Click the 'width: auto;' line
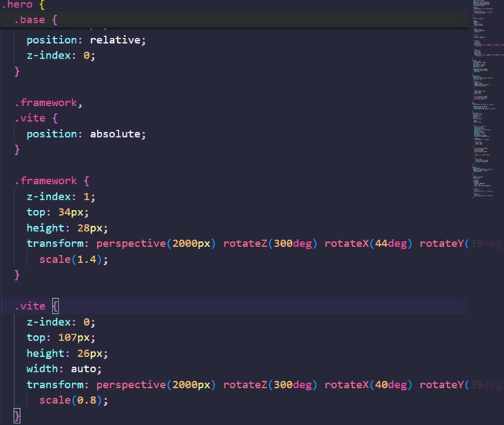Viewport: 504px width, 425px height. click(64, 369)
